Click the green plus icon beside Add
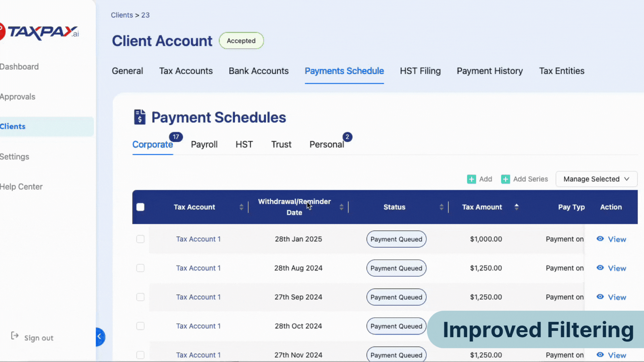Viewport: 644px width, 362px height. pyautogui.click(x=471, y=179)
